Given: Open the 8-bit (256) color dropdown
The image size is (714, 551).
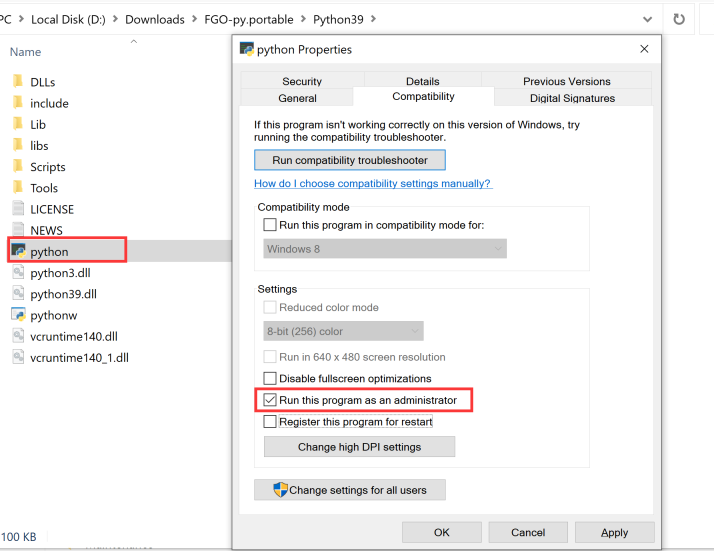Looking at the screenshot, I should point(343,331).
